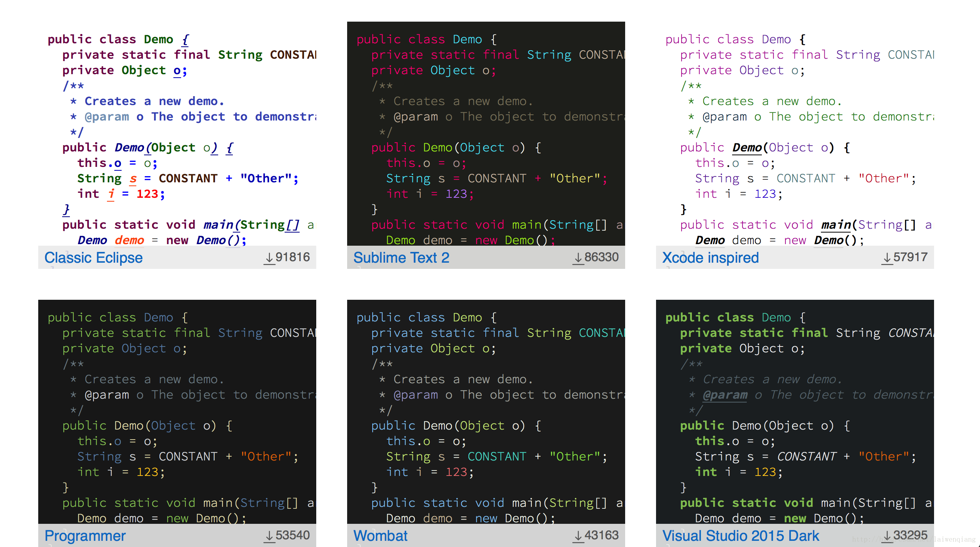Screen dimensions: 980x547
Task: Click the download count 86330
Action: click(602, 257)
